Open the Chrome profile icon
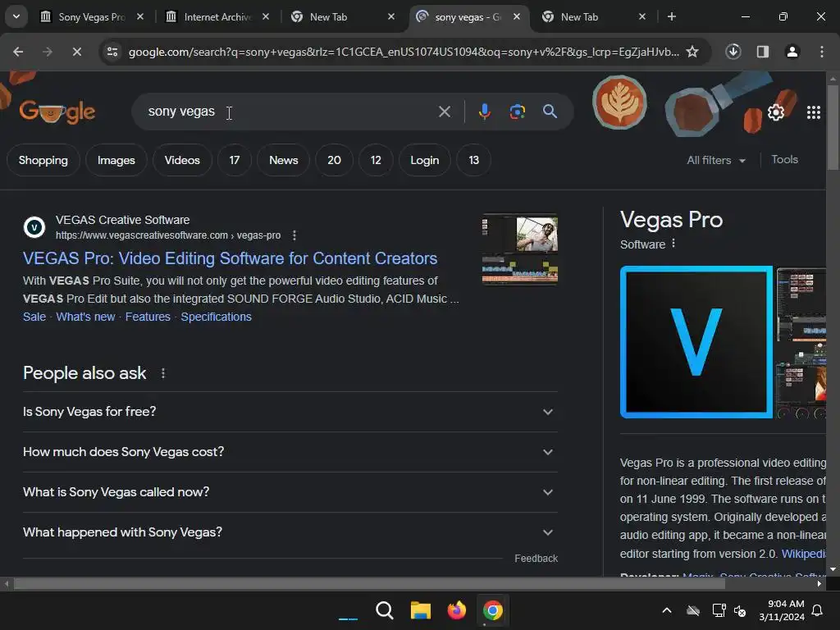 coord(792,52)
